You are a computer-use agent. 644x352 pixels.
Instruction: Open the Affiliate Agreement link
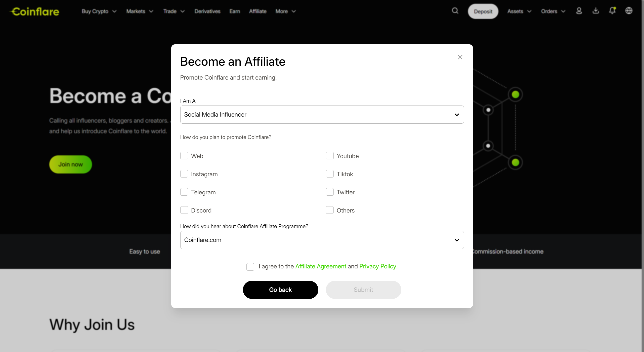point(321,266)
